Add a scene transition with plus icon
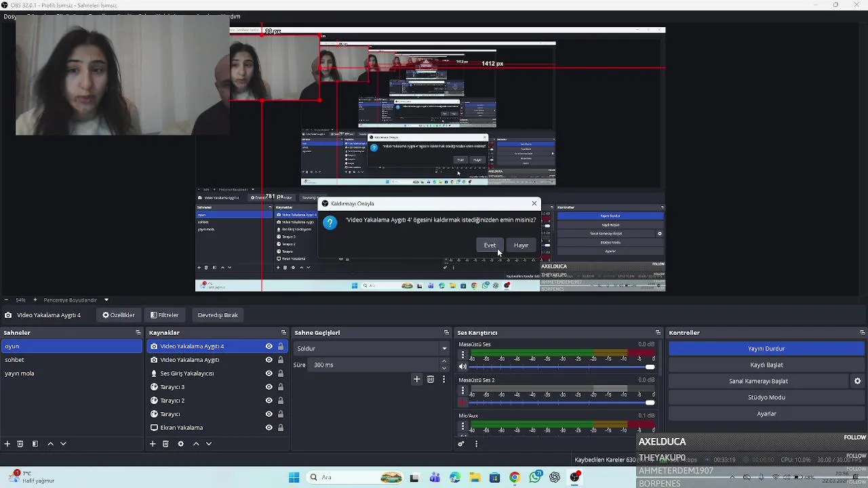The image size is (868, 488). pyautogui.click(x=417, y=380)
